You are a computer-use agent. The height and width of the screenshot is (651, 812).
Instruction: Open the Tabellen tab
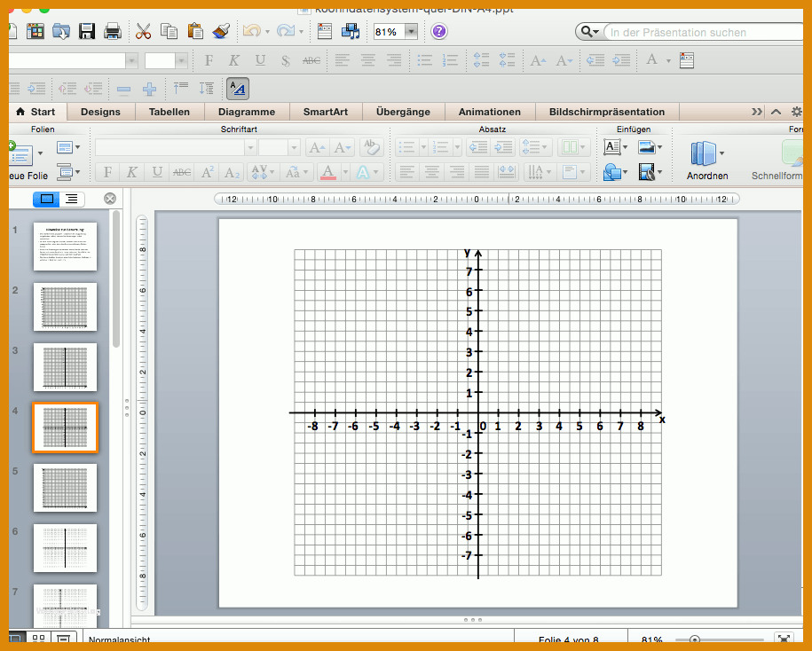[169, 112]
